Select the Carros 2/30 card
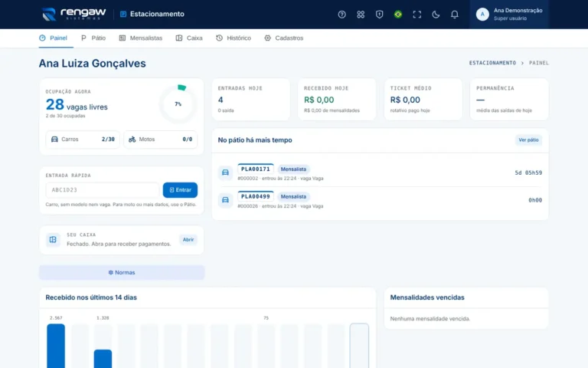 pos(83,140)
